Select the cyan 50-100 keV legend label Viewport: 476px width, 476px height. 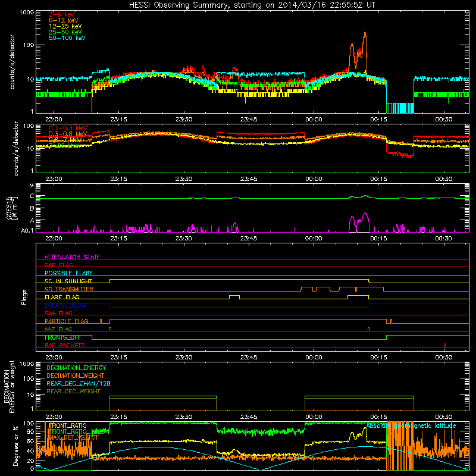(x=67, y=38)
